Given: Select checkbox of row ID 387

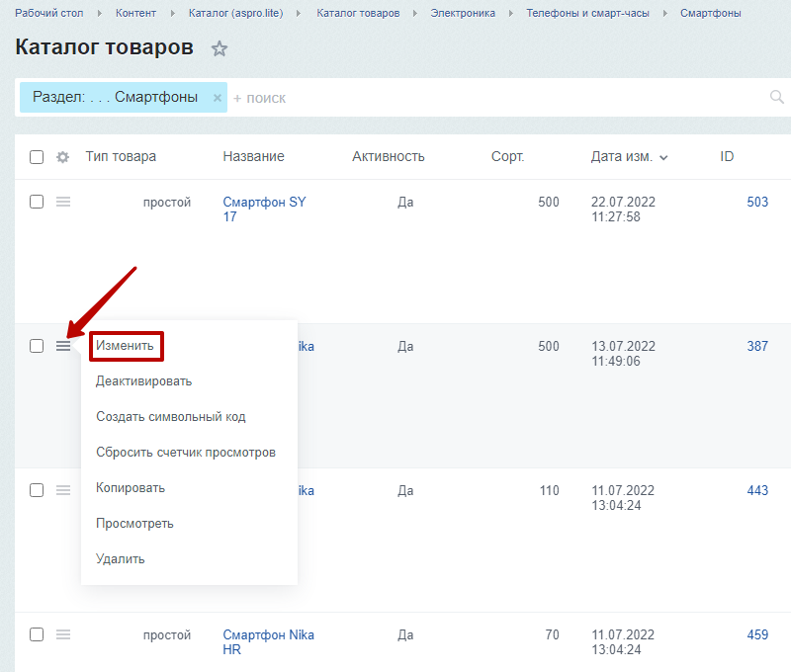Looking at the screenshot, I should click(x=37, y=346).
